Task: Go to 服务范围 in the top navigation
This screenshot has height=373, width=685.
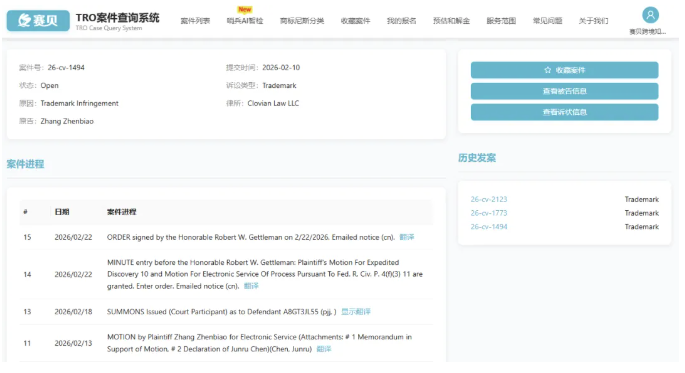Action: point(501,21)
